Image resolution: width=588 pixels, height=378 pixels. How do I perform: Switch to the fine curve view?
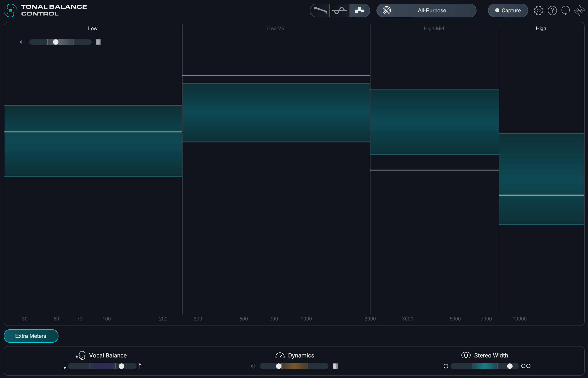(x=339, y=10)
